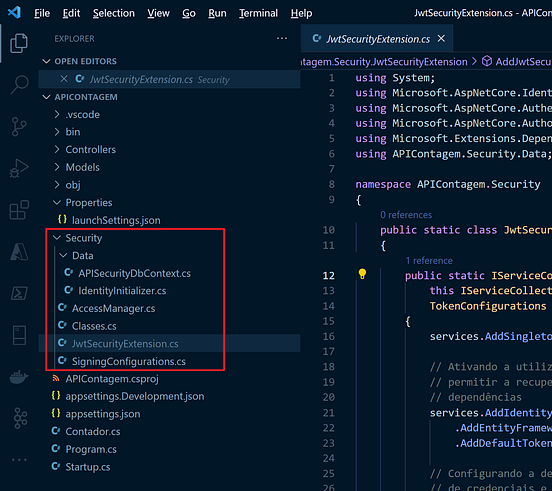Open the Extensions view icon
The image size is (552, 491).
click(19, 210)
